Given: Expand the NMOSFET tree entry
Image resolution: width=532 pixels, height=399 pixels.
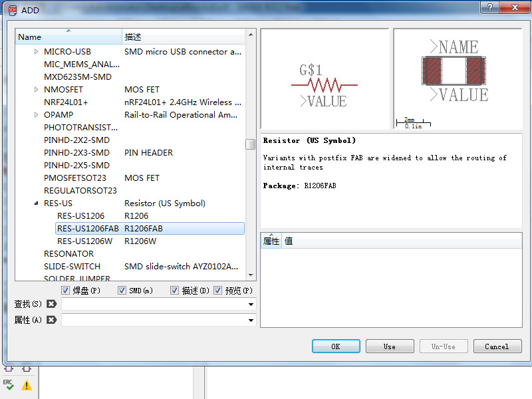Looking at the screenshot, I should (36, 90).
